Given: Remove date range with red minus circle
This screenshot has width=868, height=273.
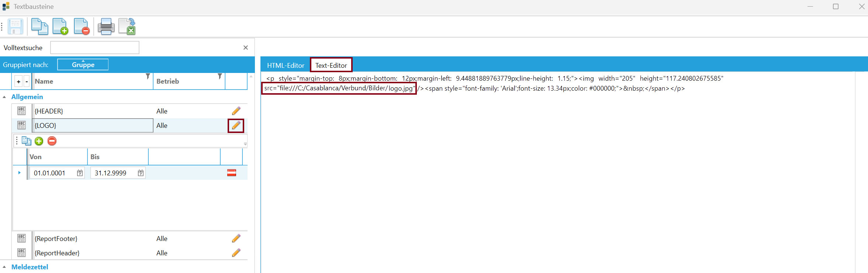Looking at the screenshot, I should tap(52, 141).
